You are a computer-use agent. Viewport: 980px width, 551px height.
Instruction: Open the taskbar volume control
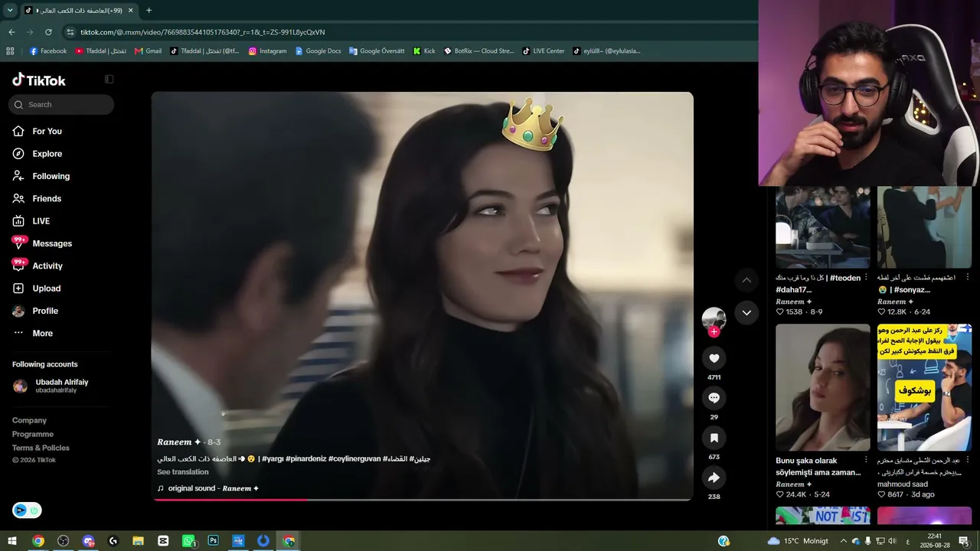tap(891, 541)
